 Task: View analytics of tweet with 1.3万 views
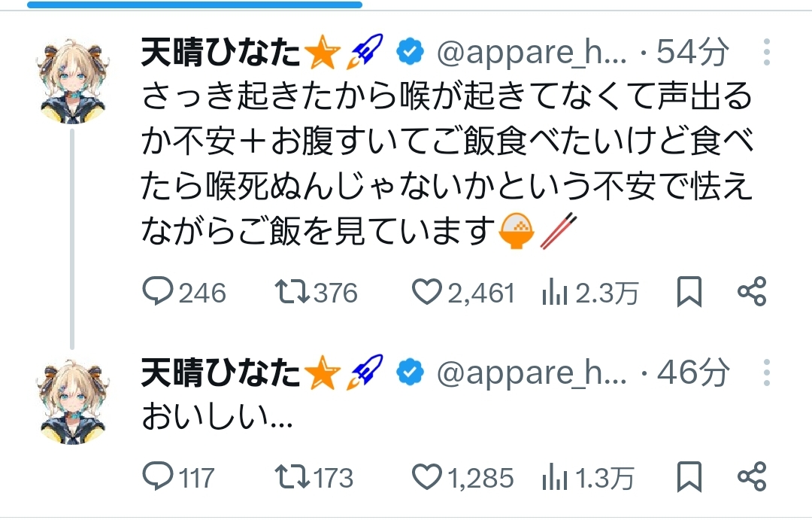click(x=554, y=477)
